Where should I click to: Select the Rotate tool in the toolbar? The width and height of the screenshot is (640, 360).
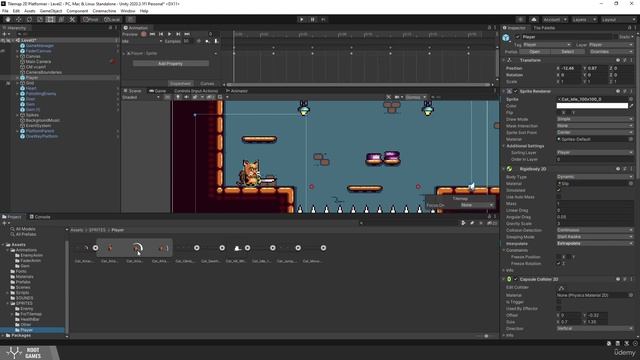tap(29, 19)
